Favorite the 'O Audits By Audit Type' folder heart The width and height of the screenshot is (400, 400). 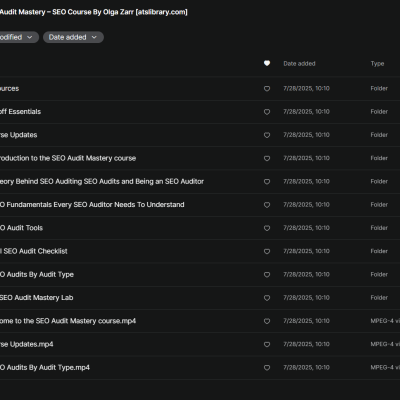267,275
